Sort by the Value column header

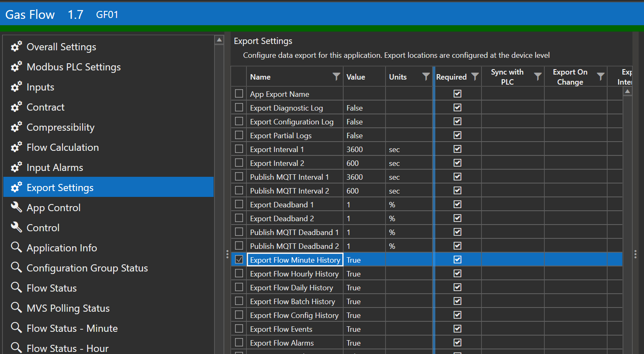[x=356, y=77]
